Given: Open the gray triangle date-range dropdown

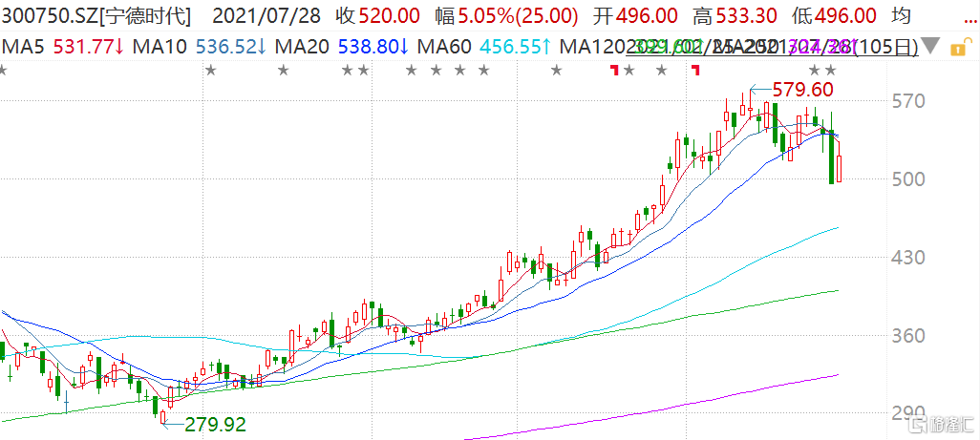Looking at the screenshot, I should click(930, 46).
